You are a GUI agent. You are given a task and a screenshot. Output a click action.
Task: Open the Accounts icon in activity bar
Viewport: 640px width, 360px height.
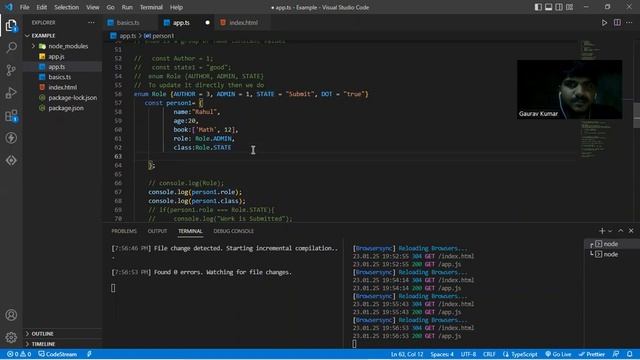11,315
